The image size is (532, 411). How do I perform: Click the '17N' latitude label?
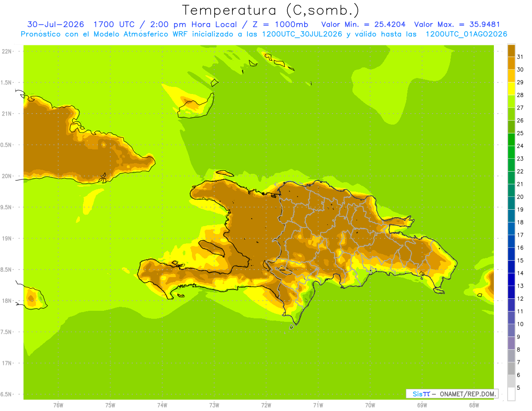[7, 363]
